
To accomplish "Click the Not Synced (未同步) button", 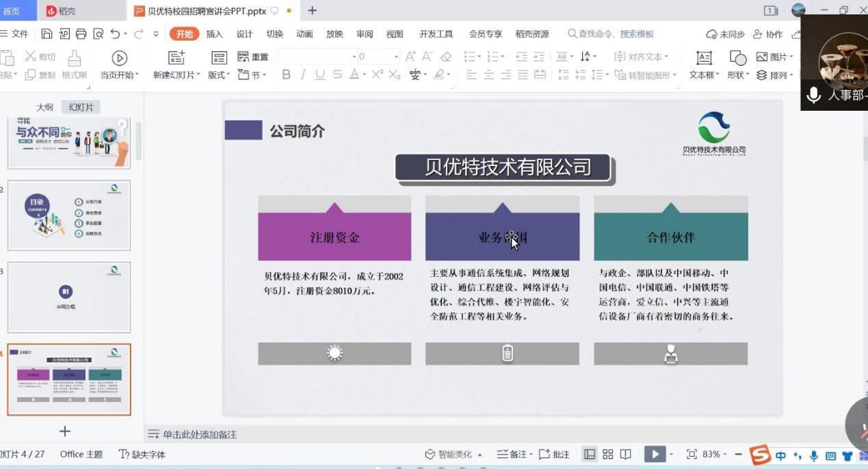I will (x=725, y=34).
